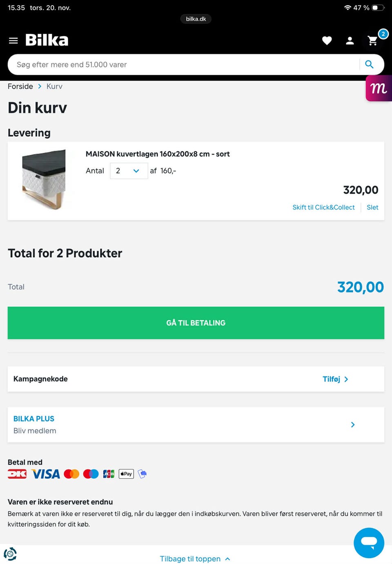Focus the product search field

point(184,65)
